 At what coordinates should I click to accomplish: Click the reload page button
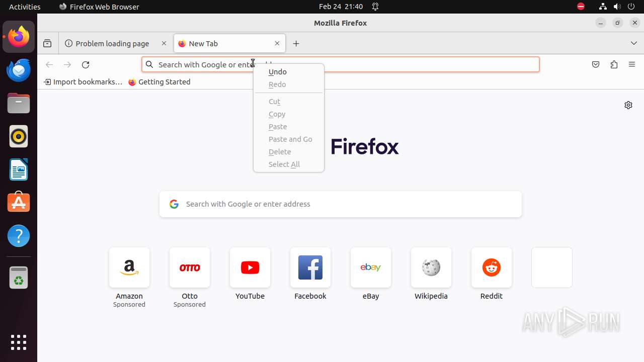[86, 64]
